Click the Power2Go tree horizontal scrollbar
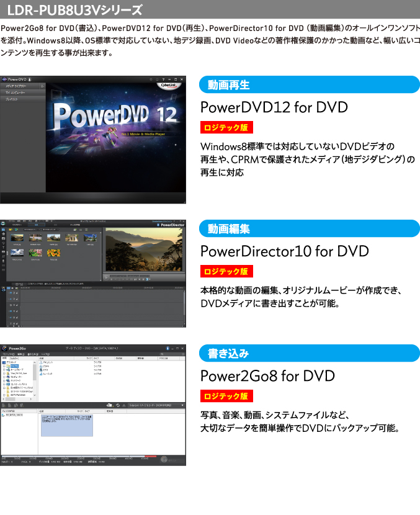 pos(17,399)
